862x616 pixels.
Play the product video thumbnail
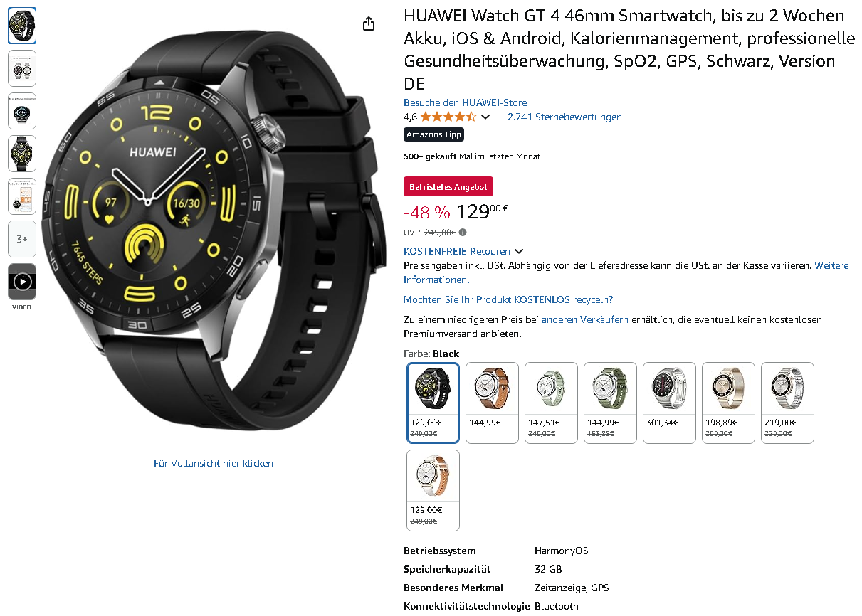pos(22,282)
